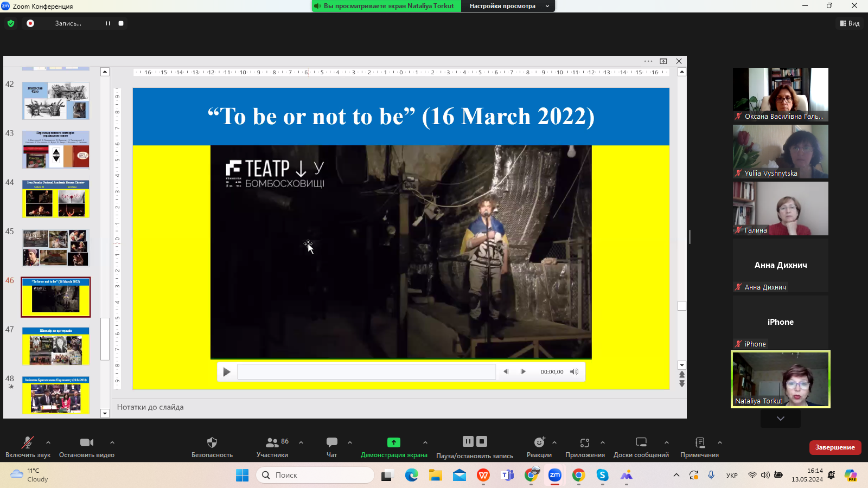
Task: Toggle camera with Остановить видео
Action: pyautogui.click(x=86, y=442)
